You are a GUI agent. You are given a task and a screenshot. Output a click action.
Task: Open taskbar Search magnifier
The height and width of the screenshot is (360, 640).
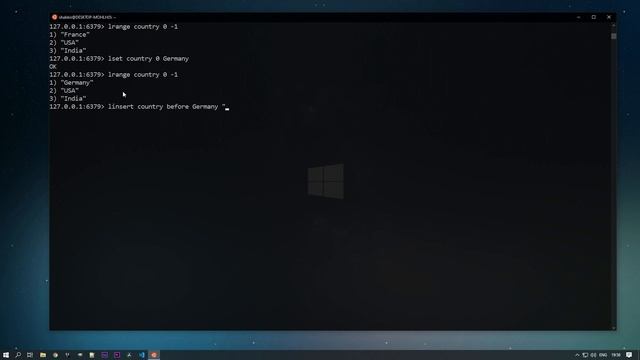click(x=18, y=355)
